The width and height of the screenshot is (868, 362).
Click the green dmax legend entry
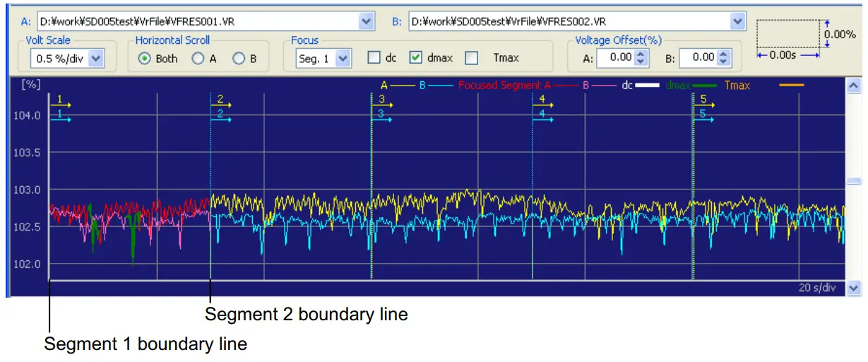[x=691, y=86]
